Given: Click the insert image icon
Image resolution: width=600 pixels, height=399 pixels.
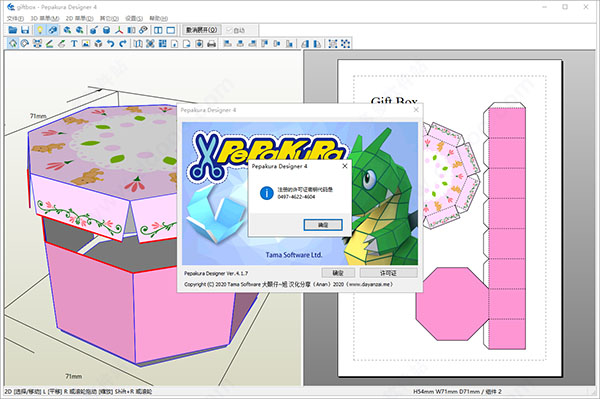Looking at the screenshot, I should coord(86,44).
